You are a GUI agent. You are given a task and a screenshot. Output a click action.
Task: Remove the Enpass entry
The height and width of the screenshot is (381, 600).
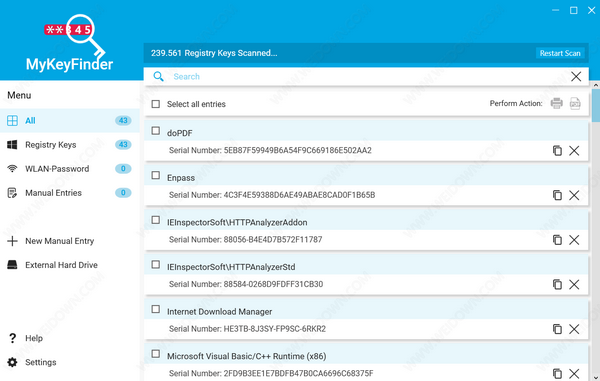574,195
